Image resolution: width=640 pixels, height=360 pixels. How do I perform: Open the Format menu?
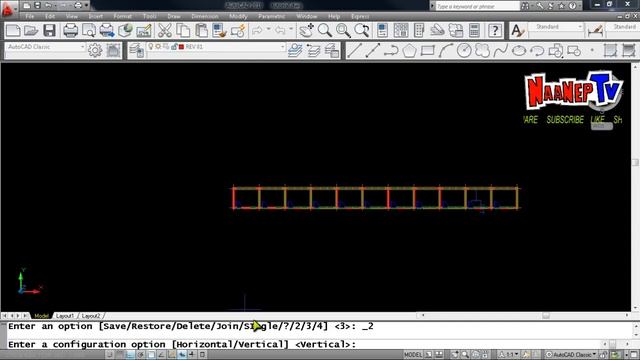tap(122, 16)
